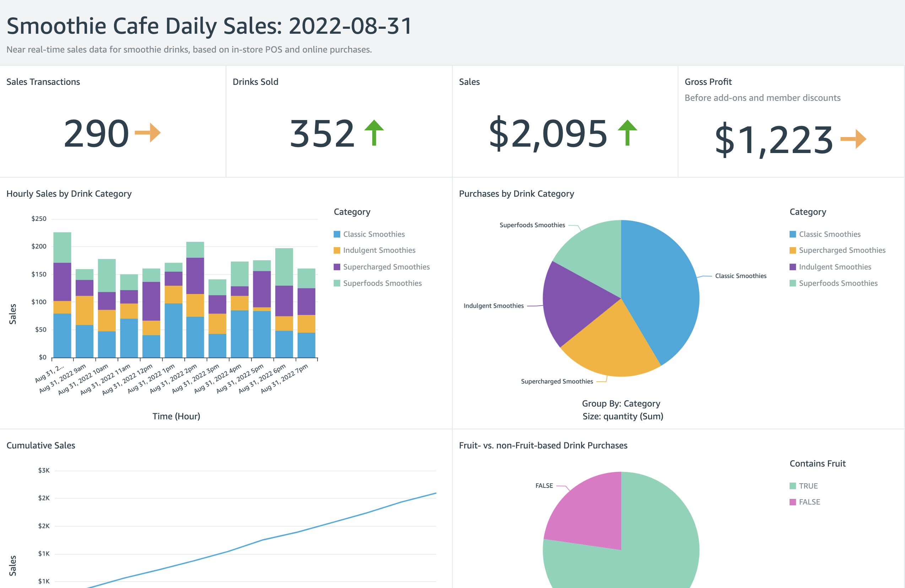The width and height of the screenshot is (905, 588).
Task: Click the Hourly Sales by Drink Category title
Action: point(69,194)
